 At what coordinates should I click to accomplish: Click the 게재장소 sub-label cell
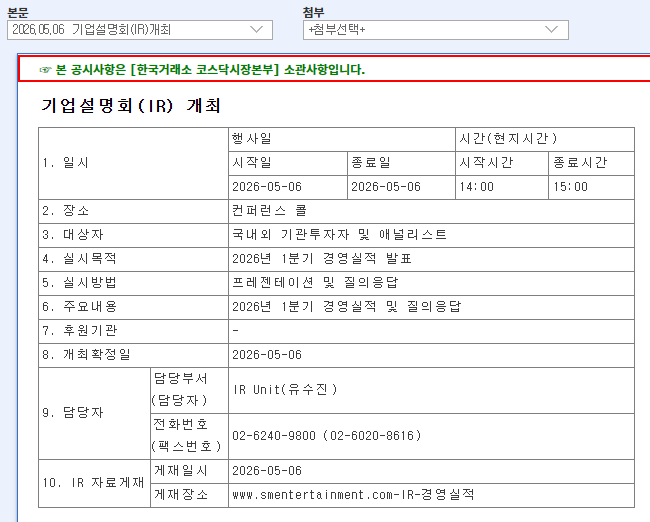click(189, 495)
